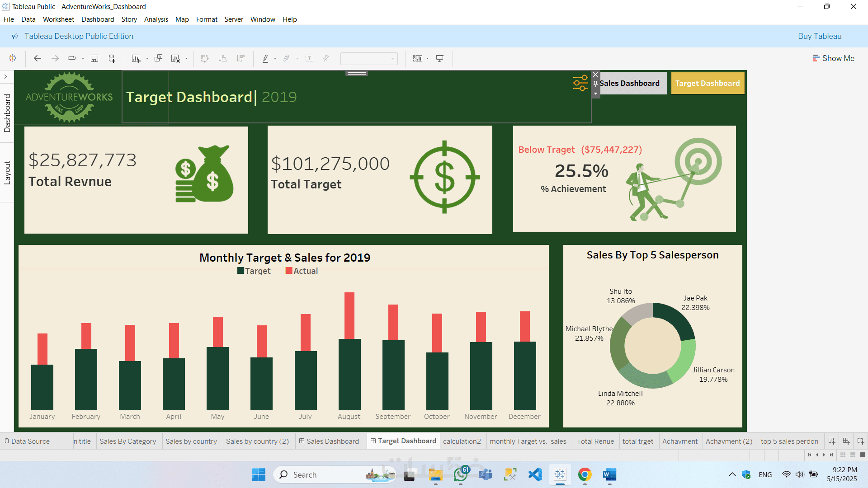Click the highlight pen icon

(x=265, y=58)
